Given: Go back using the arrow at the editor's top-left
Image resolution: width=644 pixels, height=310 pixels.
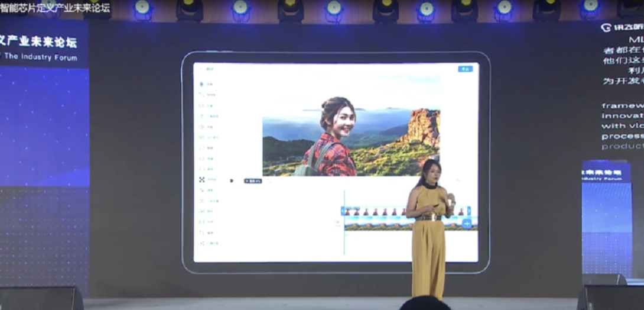Looking at the screenshot, I should (201, 69).
